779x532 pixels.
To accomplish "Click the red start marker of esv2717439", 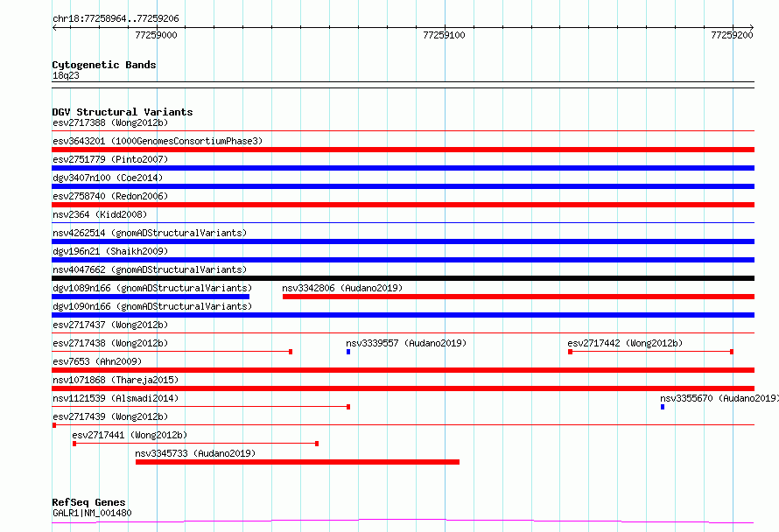I will (54, 425).
